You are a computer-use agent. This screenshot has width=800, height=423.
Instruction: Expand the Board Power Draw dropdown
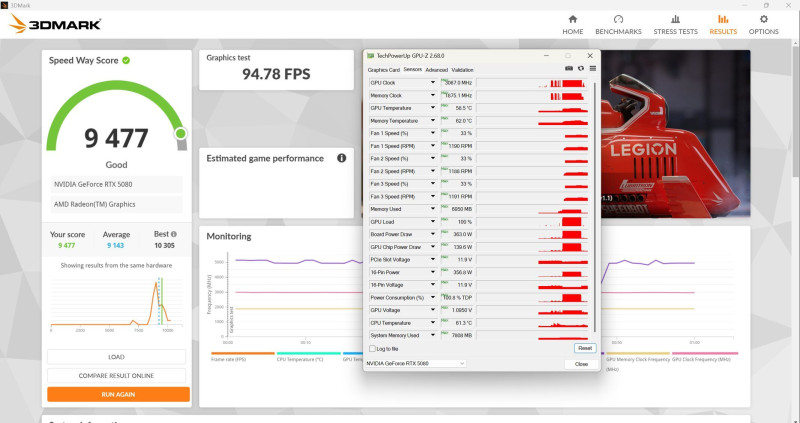point(433,234)
